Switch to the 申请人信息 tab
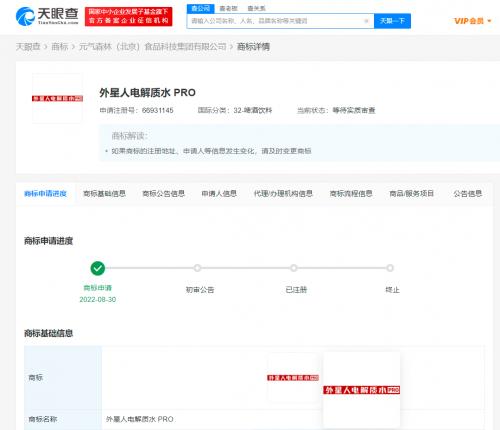This screenshot has height=430, width=500. pos(219,194)
